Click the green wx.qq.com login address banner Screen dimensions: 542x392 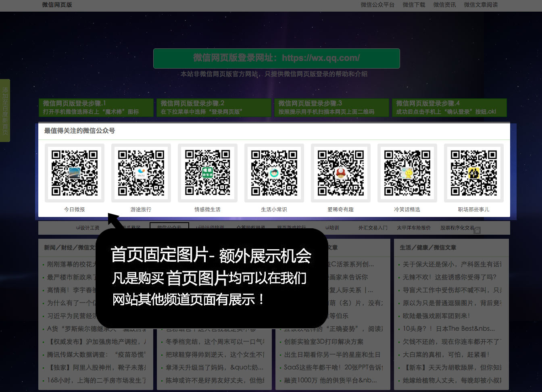pos(277,58)
